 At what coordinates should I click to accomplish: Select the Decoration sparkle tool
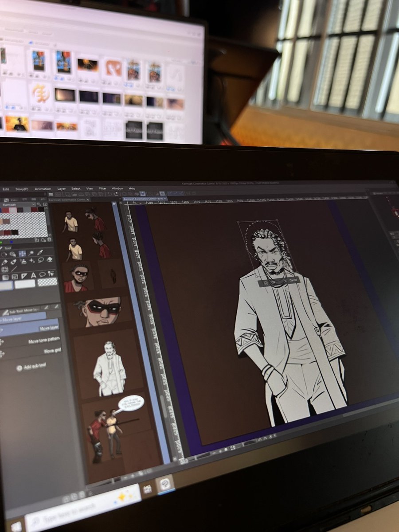[x=32, y=261]
